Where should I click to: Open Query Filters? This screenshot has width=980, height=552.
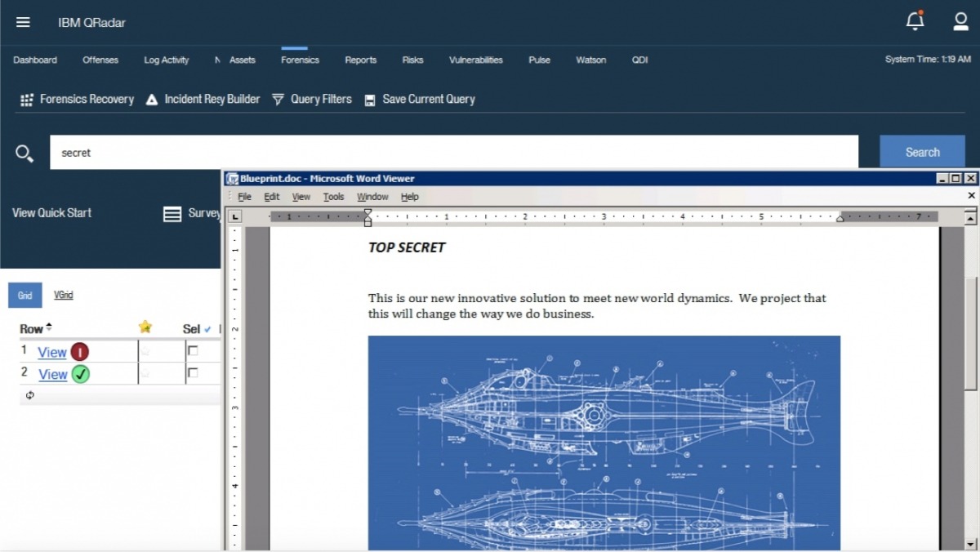click(311, 99)
